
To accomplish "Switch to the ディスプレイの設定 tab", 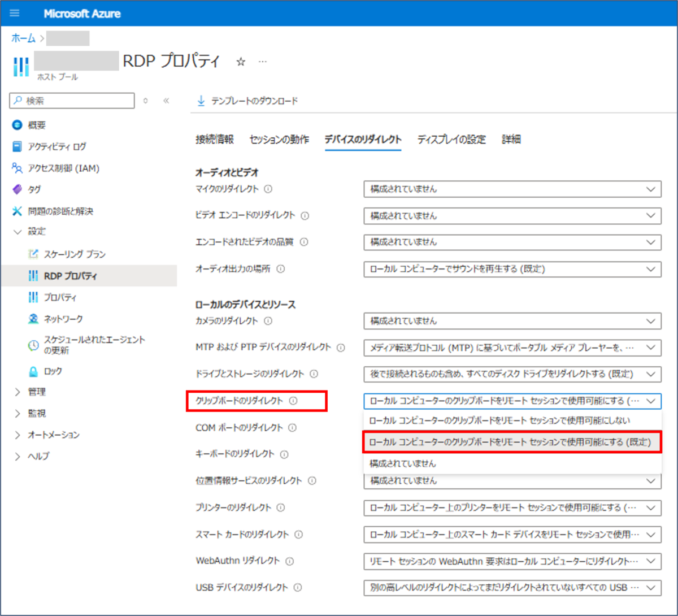I will [x=451, y=140].
